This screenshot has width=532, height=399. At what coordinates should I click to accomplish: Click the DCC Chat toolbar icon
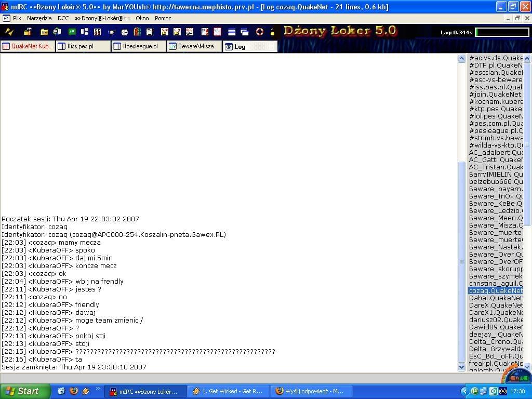[177, 32]
